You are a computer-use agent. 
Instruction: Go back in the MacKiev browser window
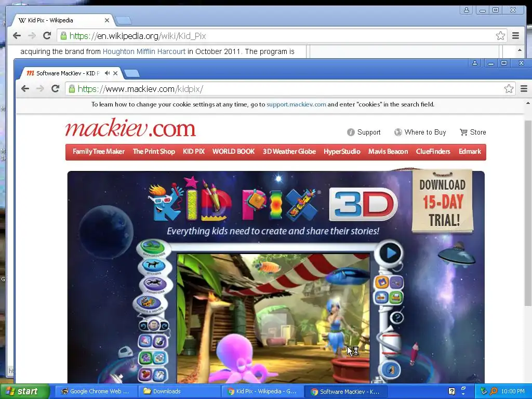point(25,89)
